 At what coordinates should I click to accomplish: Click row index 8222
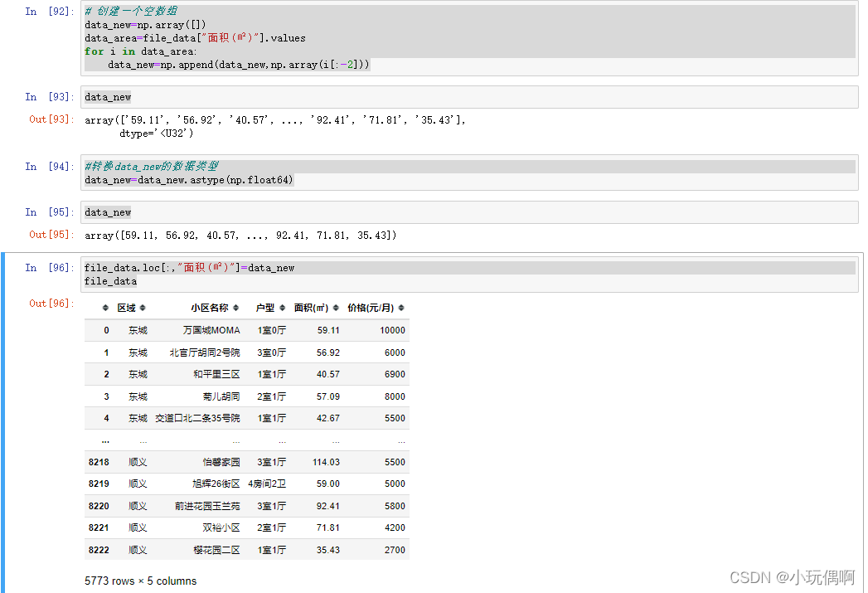pyautogui.click(x=99, y=550)
